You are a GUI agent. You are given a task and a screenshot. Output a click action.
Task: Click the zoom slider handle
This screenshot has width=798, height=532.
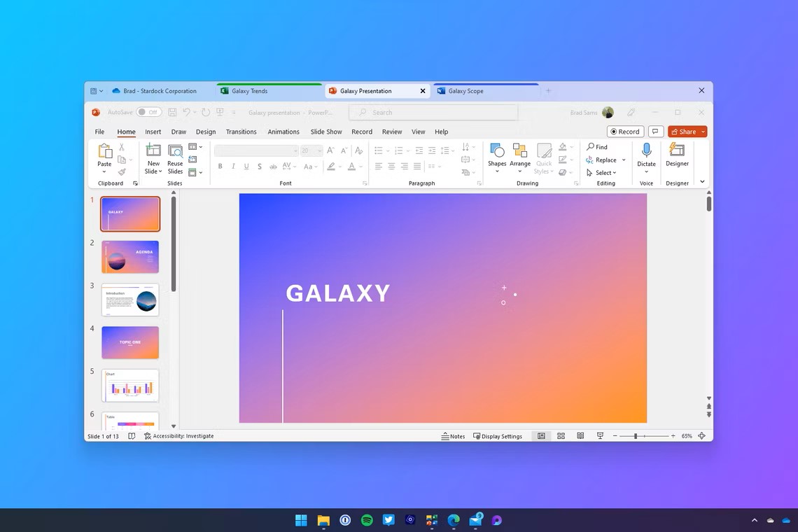(x=636, y=436)
